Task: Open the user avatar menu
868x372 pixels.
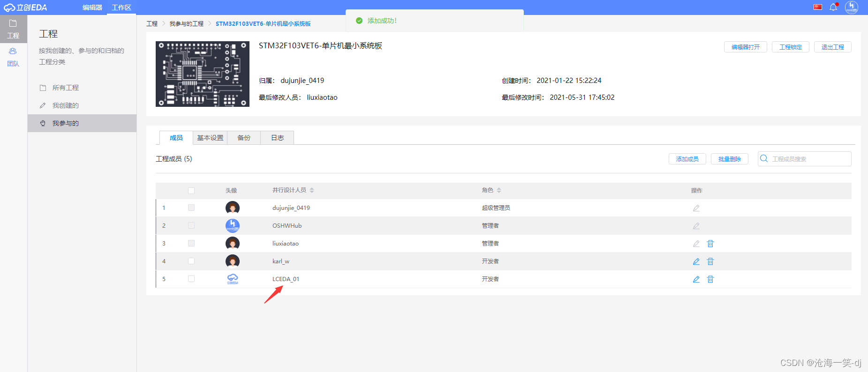Action: [x=852, y=7]
